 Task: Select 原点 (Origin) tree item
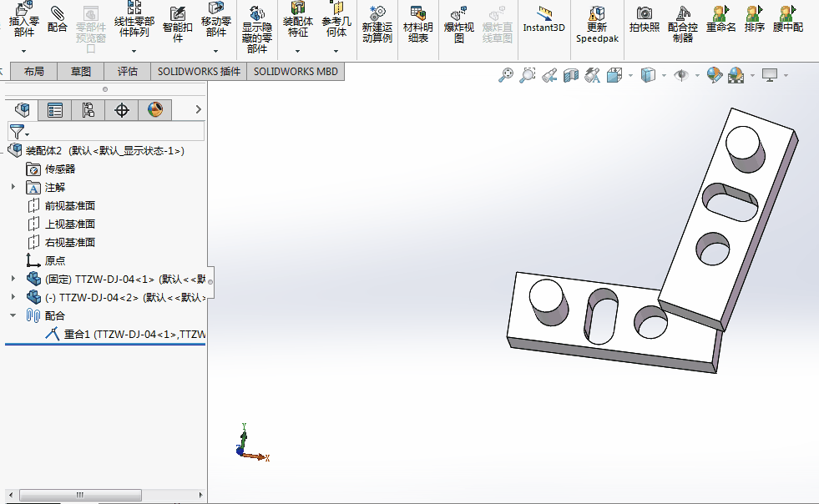pyautogui.click(x=46, y=260)
